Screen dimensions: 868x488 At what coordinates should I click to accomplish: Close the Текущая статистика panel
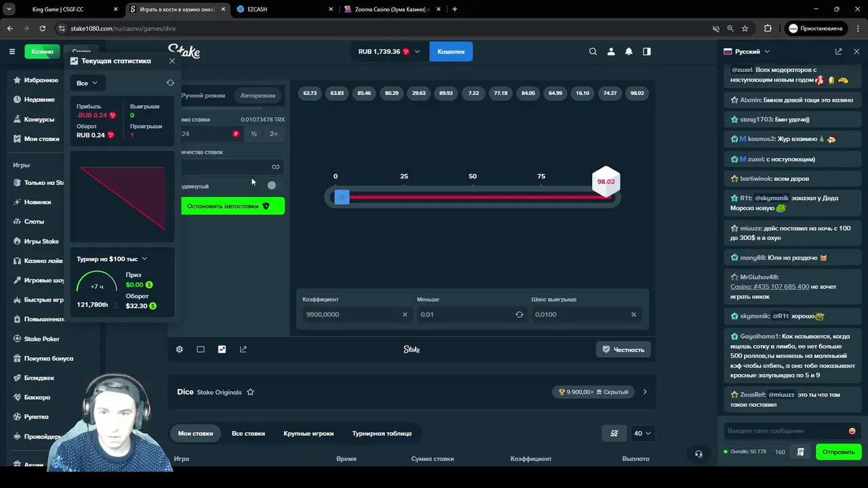(x=172, y=61)
